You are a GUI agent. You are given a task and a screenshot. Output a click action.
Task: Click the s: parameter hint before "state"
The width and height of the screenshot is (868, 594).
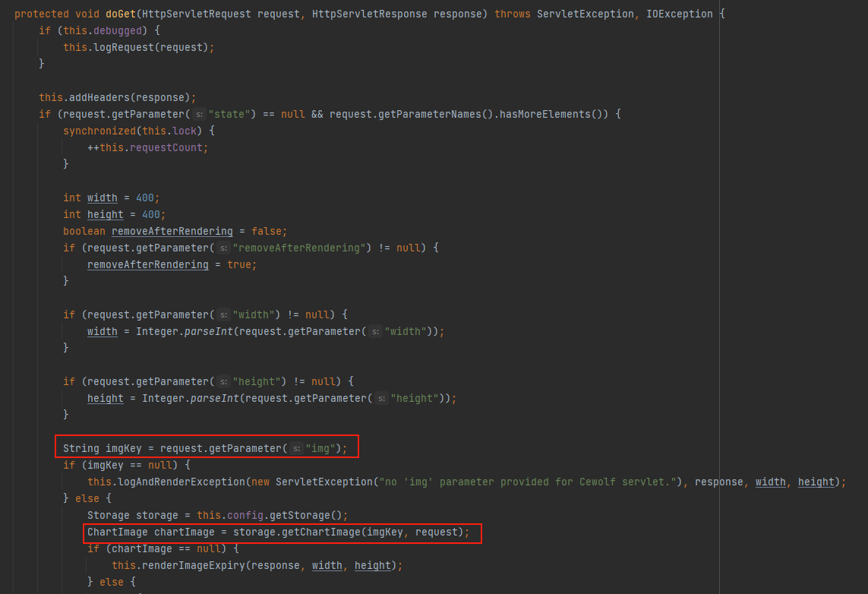coord(199,115)
